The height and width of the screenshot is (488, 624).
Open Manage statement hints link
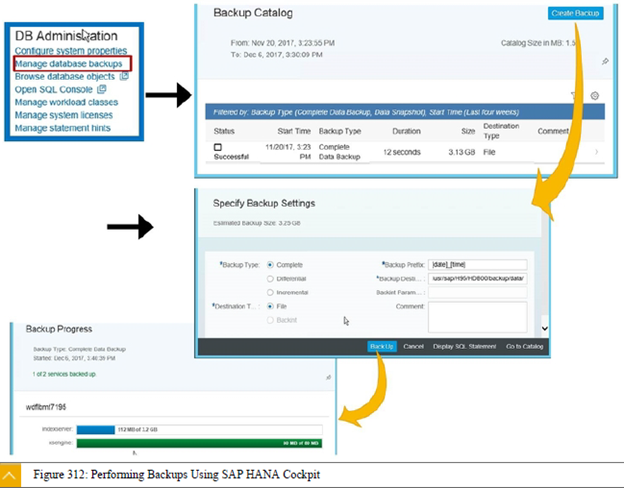62,128
